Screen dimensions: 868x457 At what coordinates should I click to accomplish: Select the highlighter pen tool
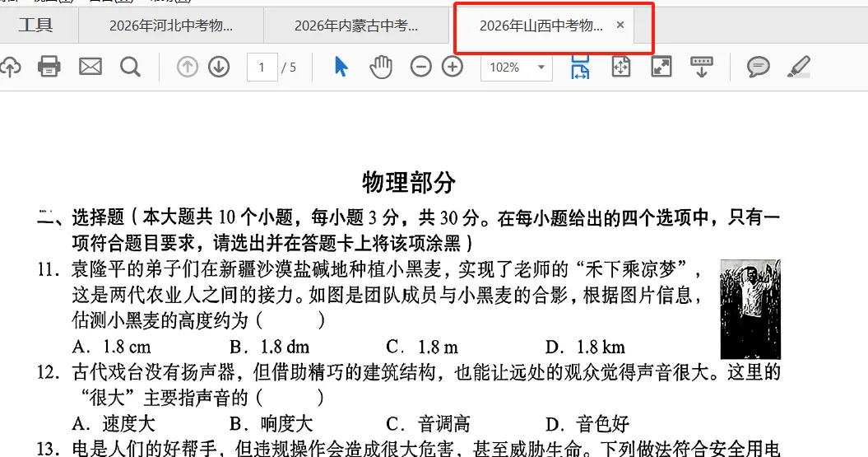tap(799, 67)
